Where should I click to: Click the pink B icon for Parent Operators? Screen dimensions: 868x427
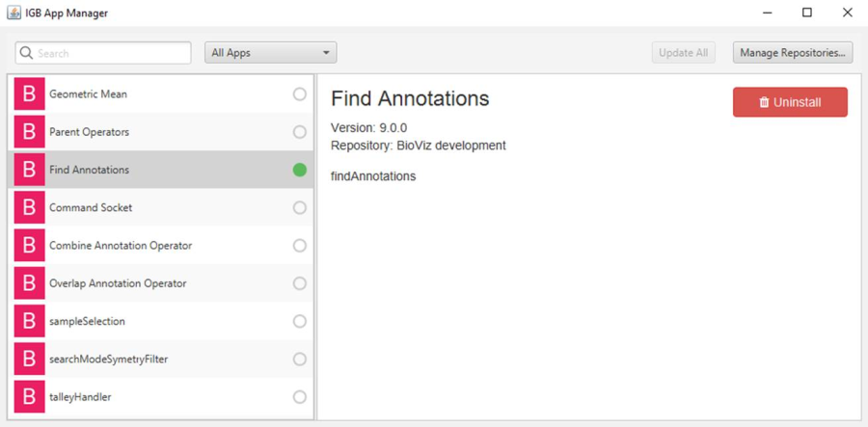pos(29,132)
